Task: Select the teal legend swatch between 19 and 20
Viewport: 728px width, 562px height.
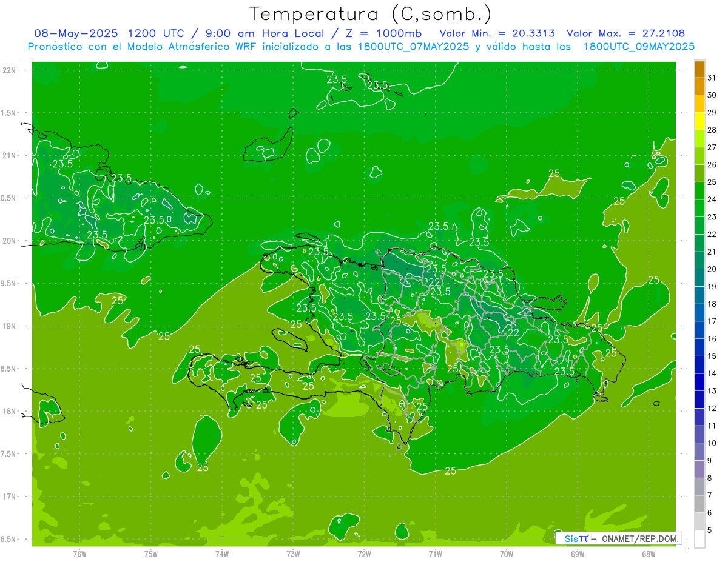Action: [x=699, y=278]
